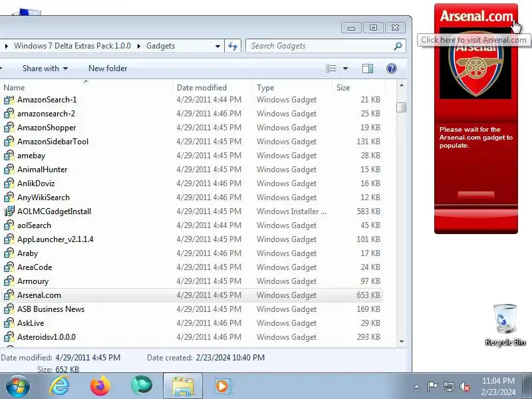
Task: Open Windows Media Player taskbar icon
Action: coord(223,386)
